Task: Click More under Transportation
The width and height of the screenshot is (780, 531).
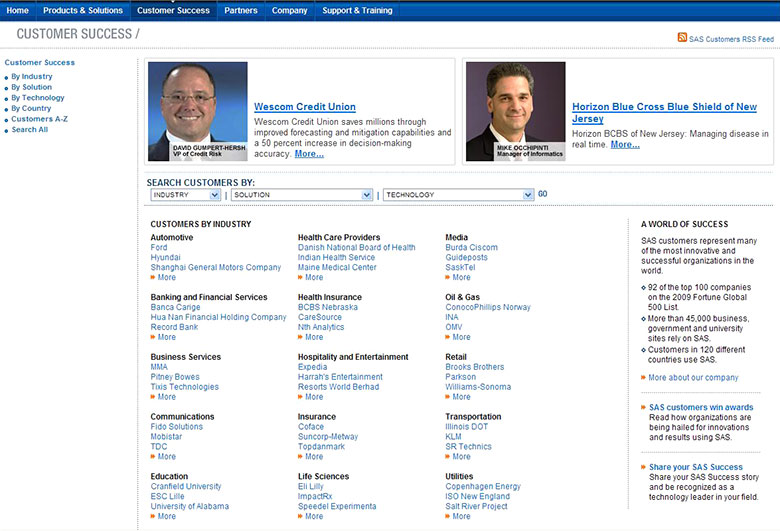Action: pyautogui.click(x=461, y=456)
